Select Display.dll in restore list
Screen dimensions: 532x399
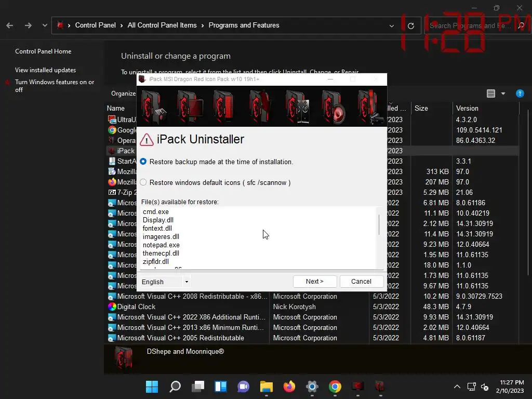click(x=158, y=220)
